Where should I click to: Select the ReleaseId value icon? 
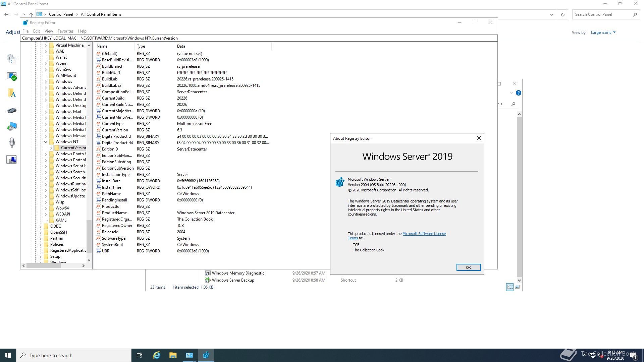pos(99,232)
